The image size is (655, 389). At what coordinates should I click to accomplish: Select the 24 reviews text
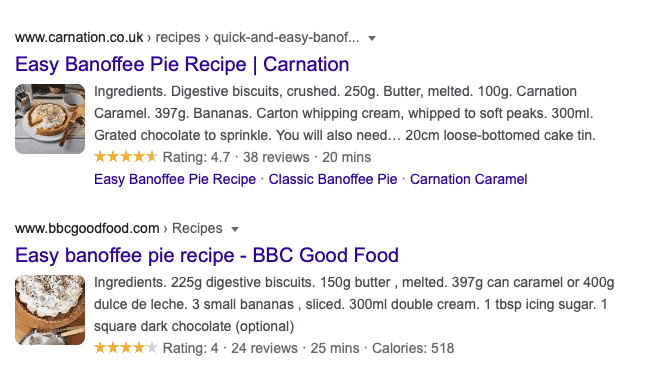pos(264,348)
